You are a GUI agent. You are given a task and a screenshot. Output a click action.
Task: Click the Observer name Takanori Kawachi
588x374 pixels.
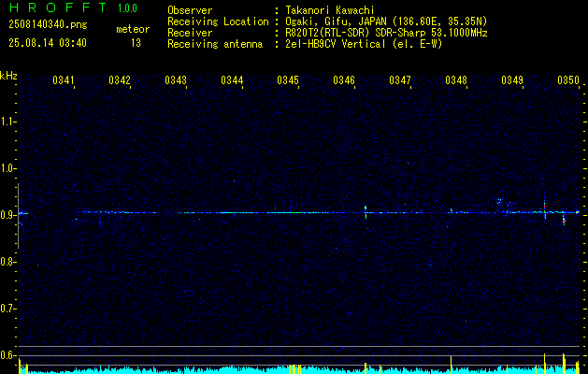point(330,10)
